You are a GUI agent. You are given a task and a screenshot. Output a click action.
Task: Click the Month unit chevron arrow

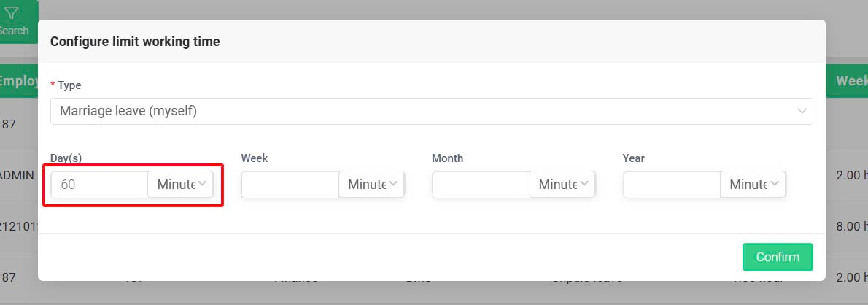coord(584,184)
